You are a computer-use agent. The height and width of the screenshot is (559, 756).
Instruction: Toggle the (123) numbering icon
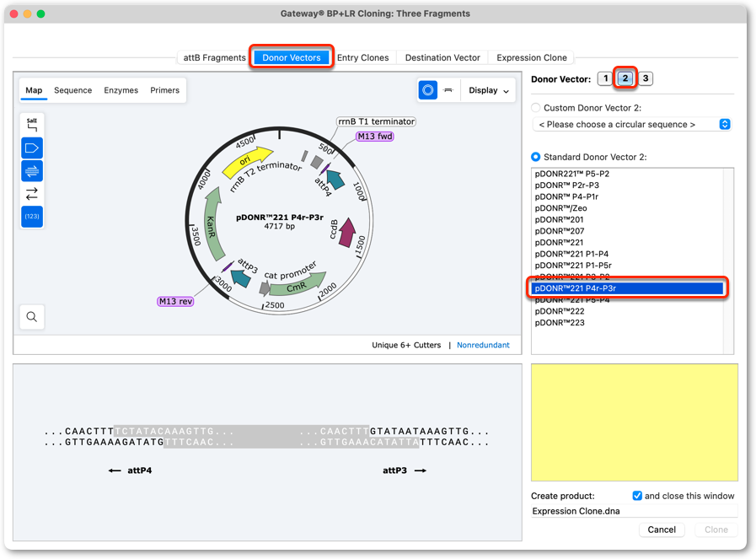point(32,216)
